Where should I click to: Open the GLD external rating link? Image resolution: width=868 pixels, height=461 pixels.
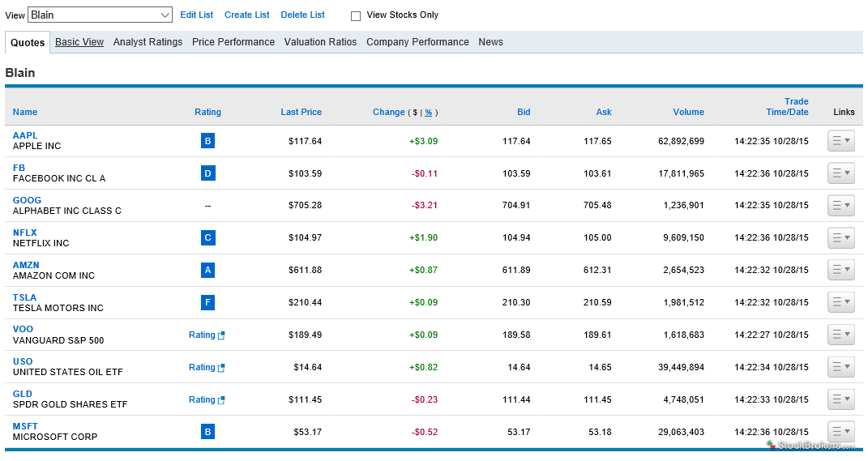(207, 399)
